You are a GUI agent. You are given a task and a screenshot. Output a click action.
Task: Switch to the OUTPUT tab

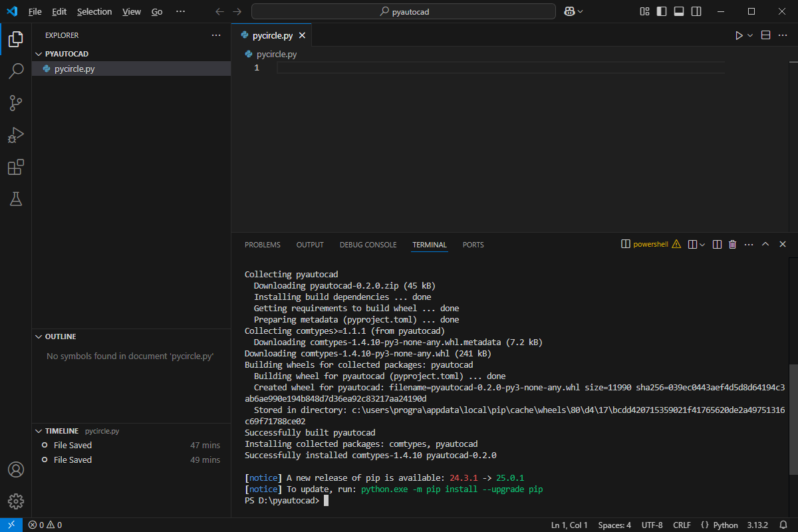(310, 245)
